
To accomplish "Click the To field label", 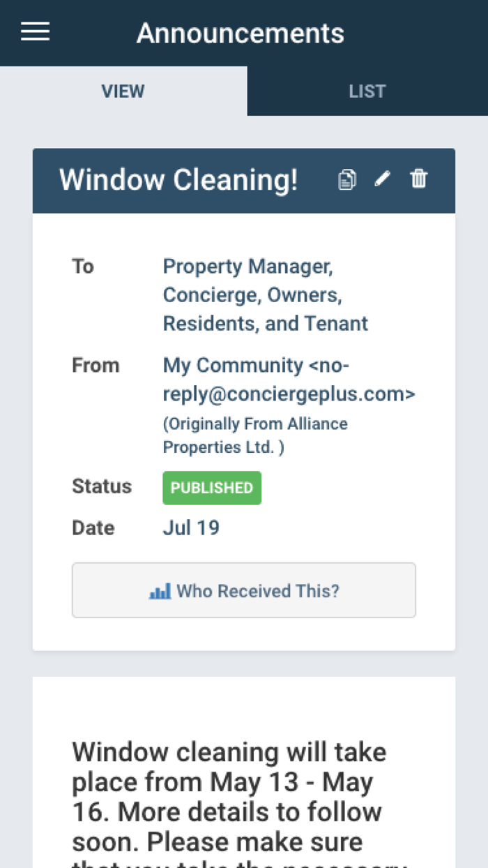I will (83, 267).
